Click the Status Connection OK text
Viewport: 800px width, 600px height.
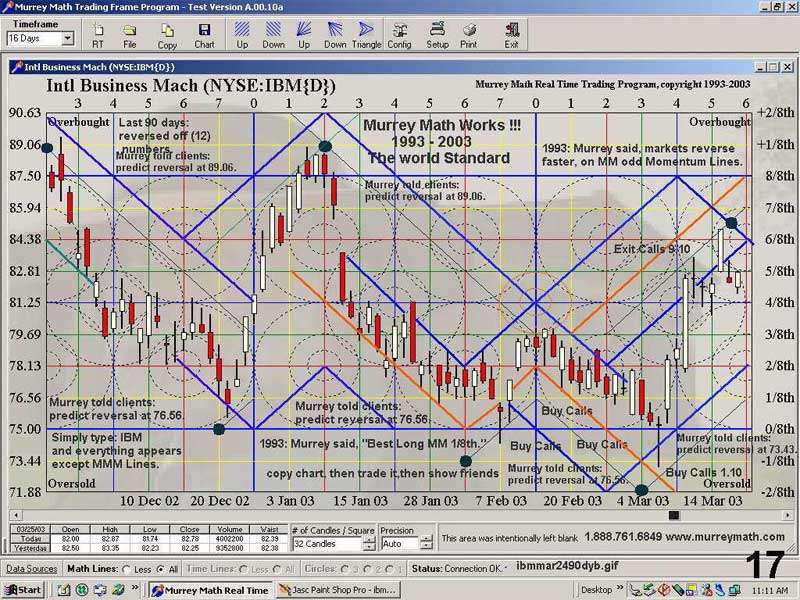(x=459, y=568)
